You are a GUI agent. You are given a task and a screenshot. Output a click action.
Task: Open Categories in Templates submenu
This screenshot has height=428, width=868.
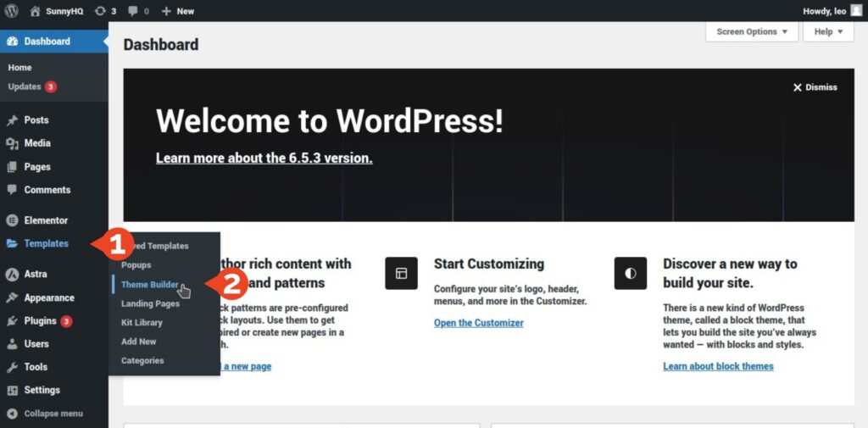(142, 360)
